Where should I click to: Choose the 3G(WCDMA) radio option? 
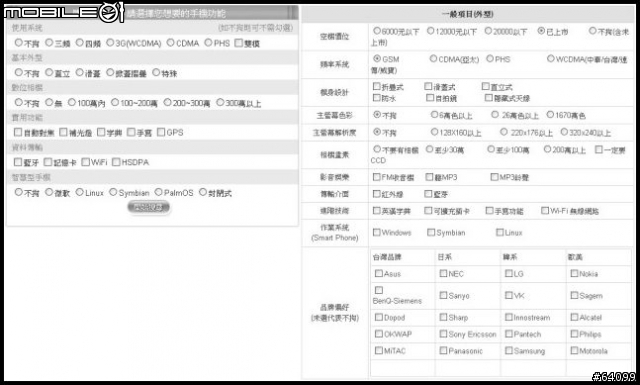click(110, 42)
